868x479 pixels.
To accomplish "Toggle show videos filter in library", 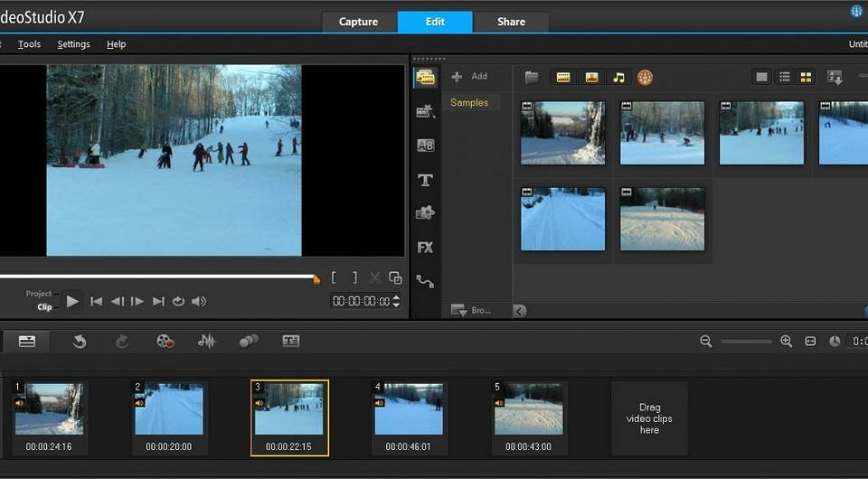I will coord(563,78).
